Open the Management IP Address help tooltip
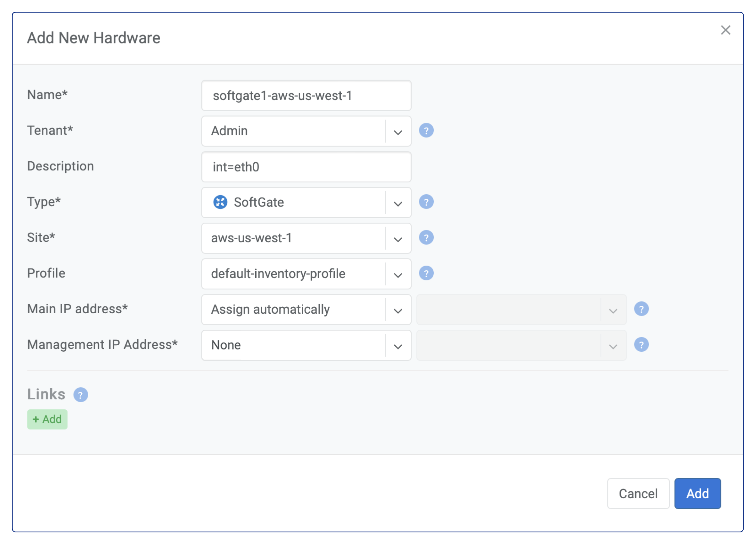Screen dimensions: 756x546 pyautogui.click(x=642, y=345)
